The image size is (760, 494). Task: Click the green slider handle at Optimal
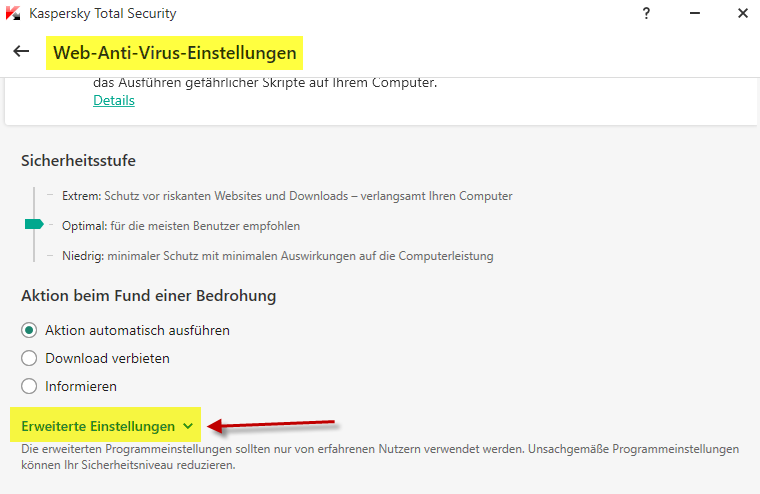34,224
